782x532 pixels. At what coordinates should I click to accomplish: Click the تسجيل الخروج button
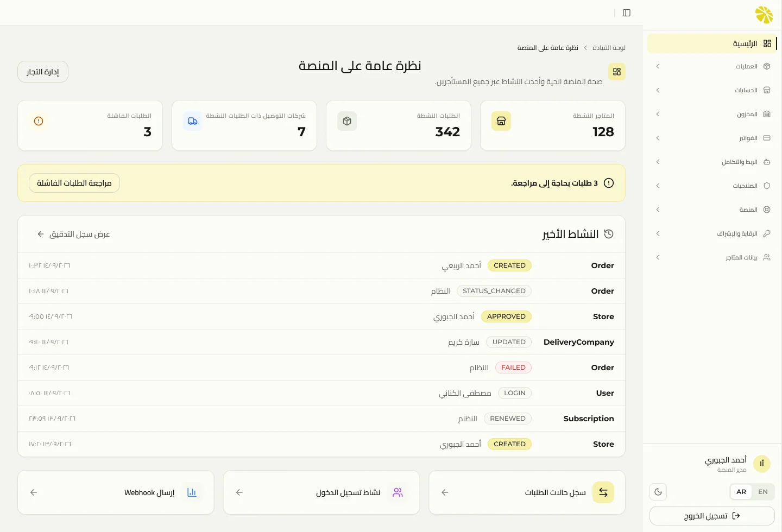712,516
